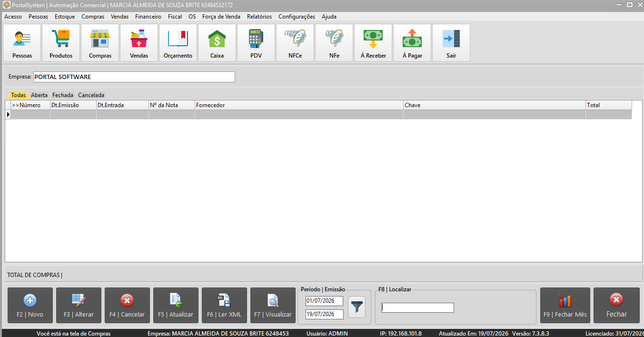Image resolution: width=644 pixels, height=337 pixels.
Task: Open the Relatórios menu
Action: (259, 16)
